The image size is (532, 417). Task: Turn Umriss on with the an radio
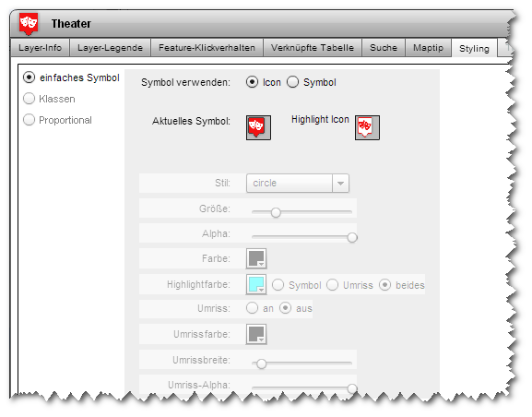tap(252, 308)
